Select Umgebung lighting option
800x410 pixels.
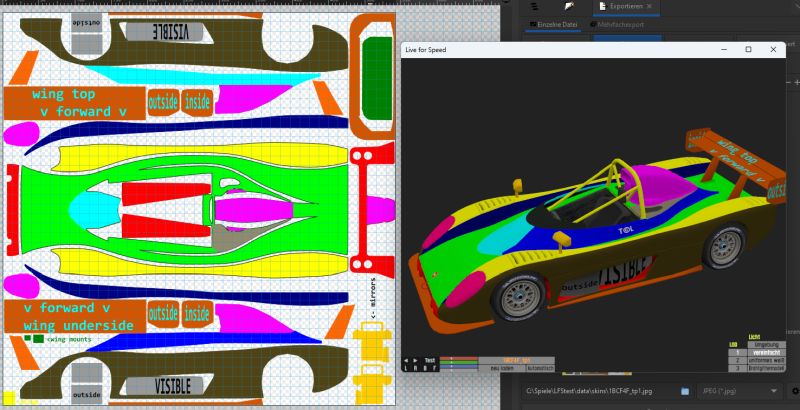pyautogui.click(x=766, y=345)
